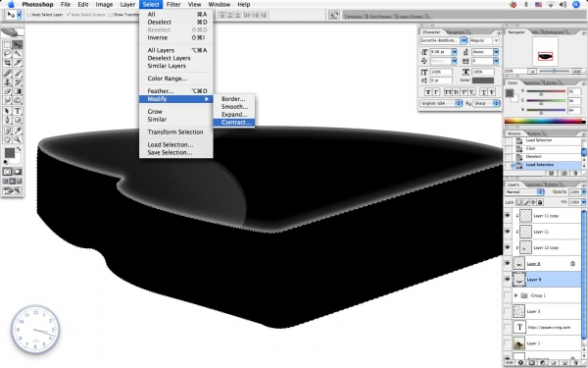Select the Zoom tool in toolbox
The height and width of the screenshot is (368, 588).
click(x=18, y=139)
